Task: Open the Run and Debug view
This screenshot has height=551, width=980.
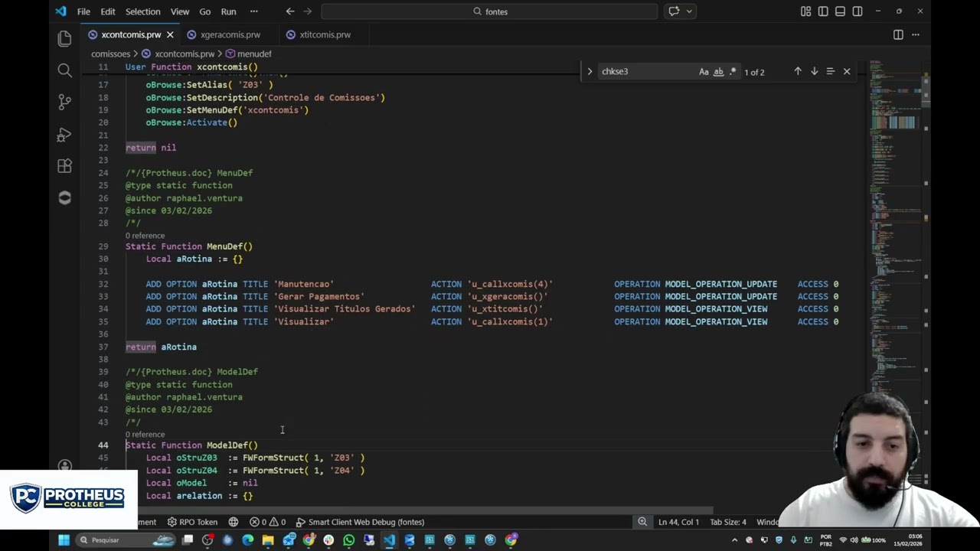Action: [64, 135]
